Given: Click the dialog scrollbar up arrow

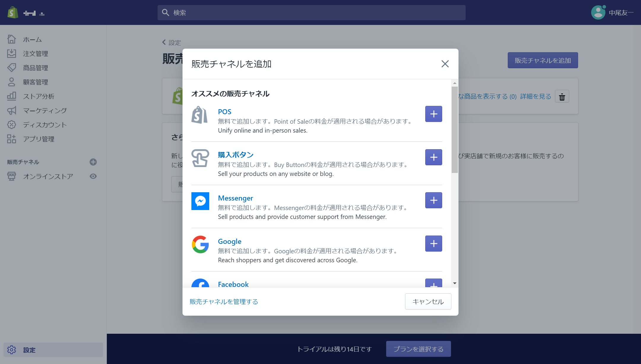Looking at the screenshot, I should click(455, 83).
